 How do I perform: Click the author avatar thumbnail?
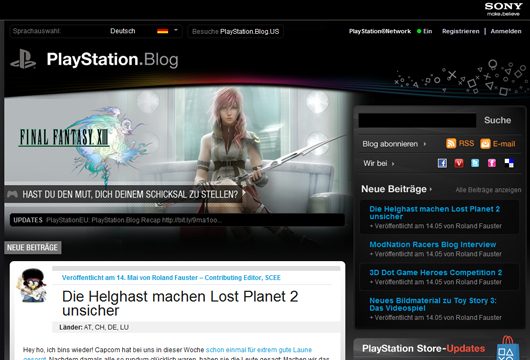click(x=31, y=285)
